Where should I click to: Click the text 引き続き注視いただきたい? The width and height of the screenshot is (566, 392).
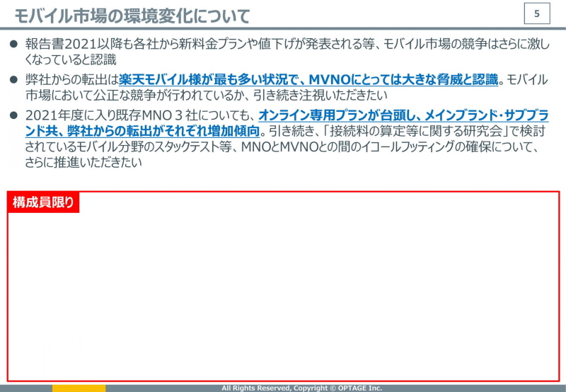coord(320,95)
